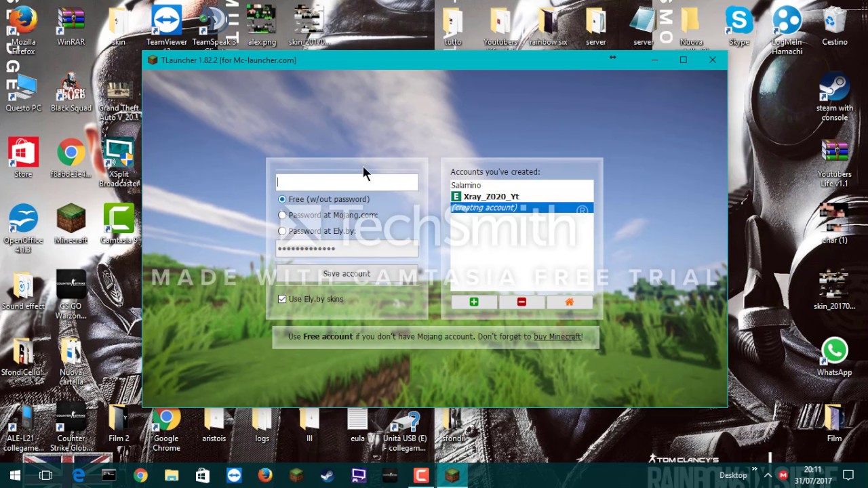Image resolution: width=868 pixels, height=488 pixels.
Task: Click the green add account button
Action: coord(474,302)
